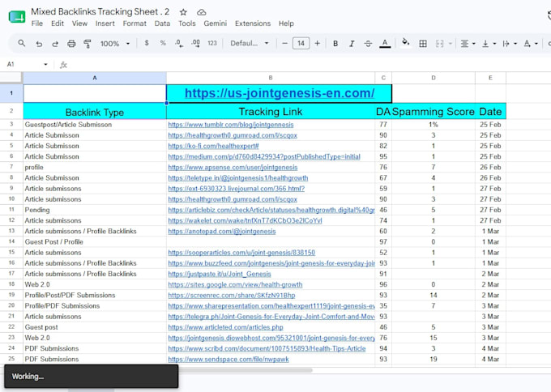Open more number formats (123)
Screen dimensions: 551x392
pyautogui.click(x=212, y=43)
